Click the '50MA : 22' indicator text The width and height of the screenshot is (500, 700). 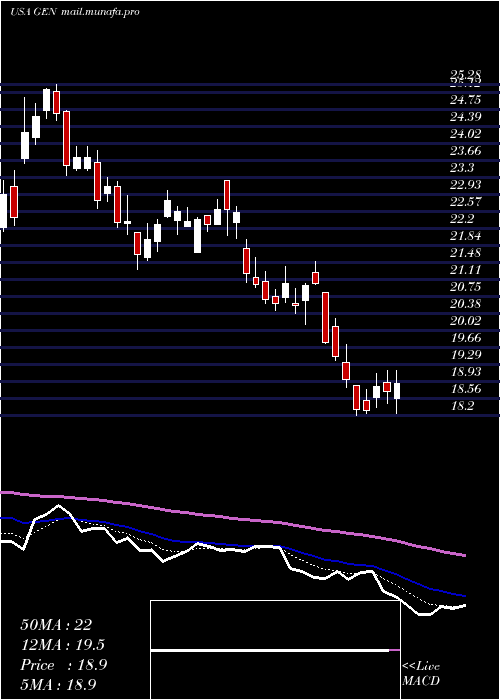coord(56,625)
